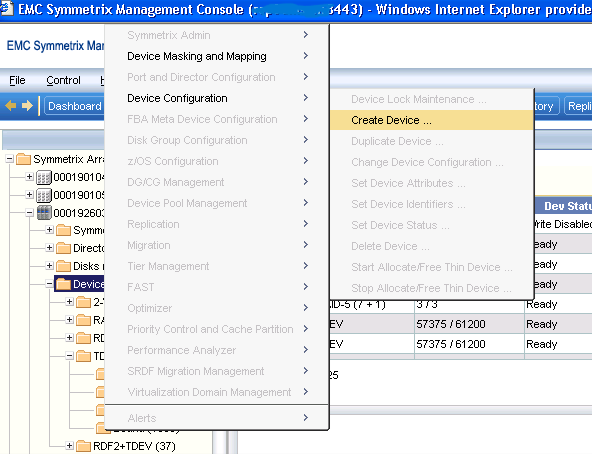Expand the Disks folder node
Viewport: 592px width, 454px height.
tap(49, 266)
